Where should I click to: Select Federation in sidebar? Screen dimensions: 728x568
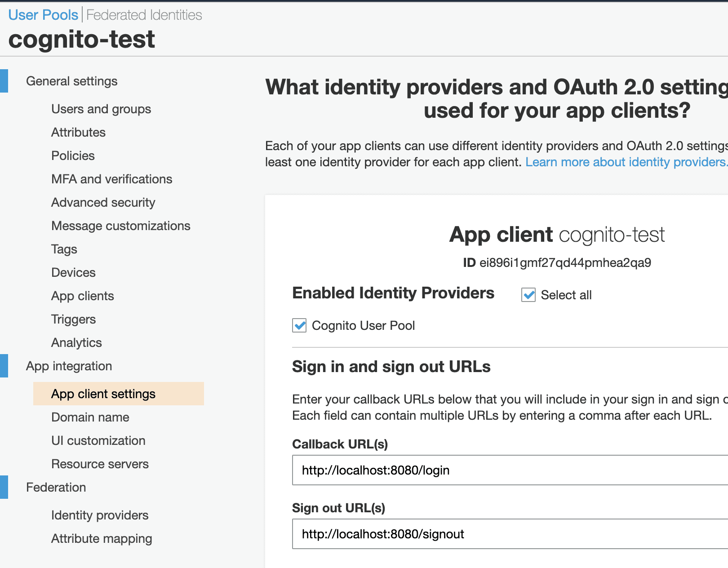(56, 487)
